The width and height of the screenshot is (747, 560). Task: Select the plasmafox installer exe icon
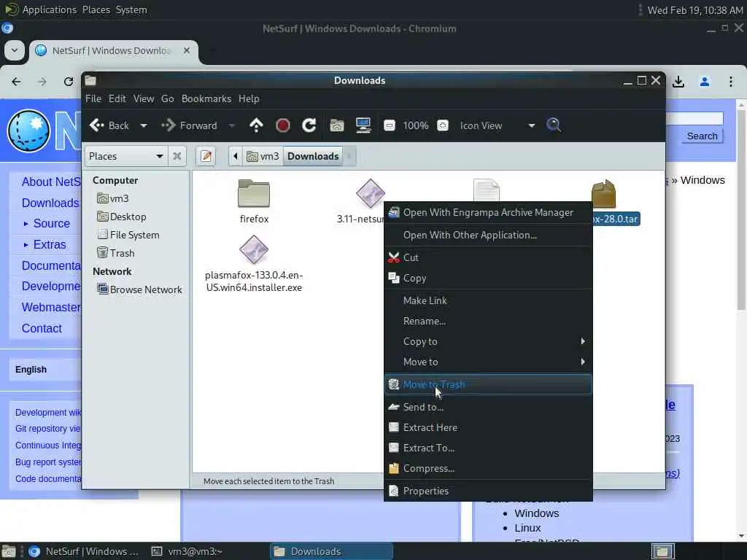pyautogui.click(x=253, y=249)
